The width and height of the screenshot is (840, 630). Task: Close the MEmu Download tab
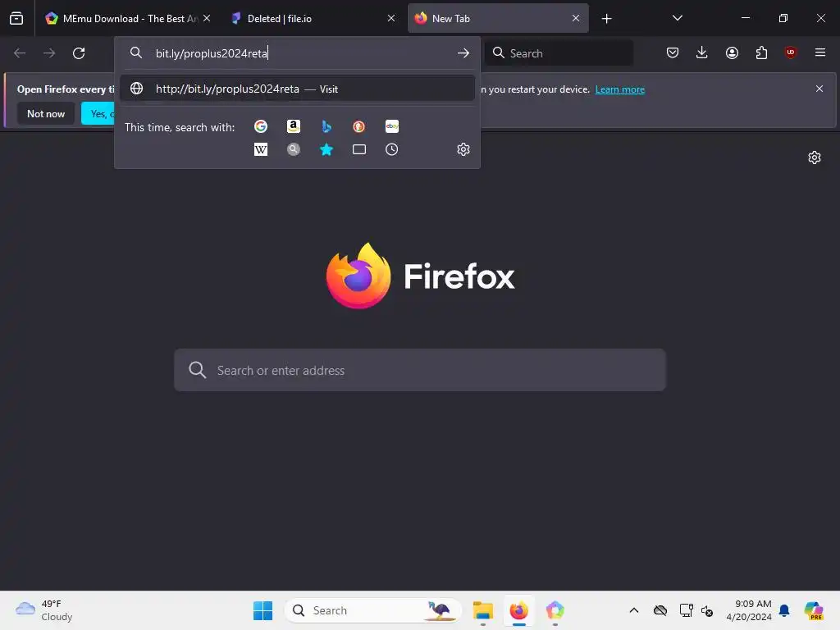click(207, 18)
